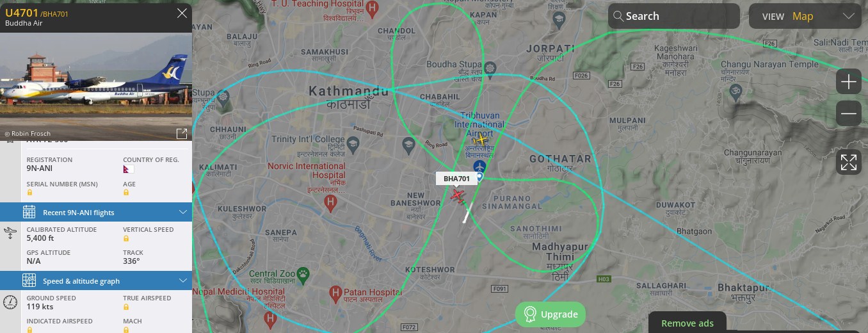Click the Boudha Stupa landmark icon
868x333 pixels.
tap(490, 67)
